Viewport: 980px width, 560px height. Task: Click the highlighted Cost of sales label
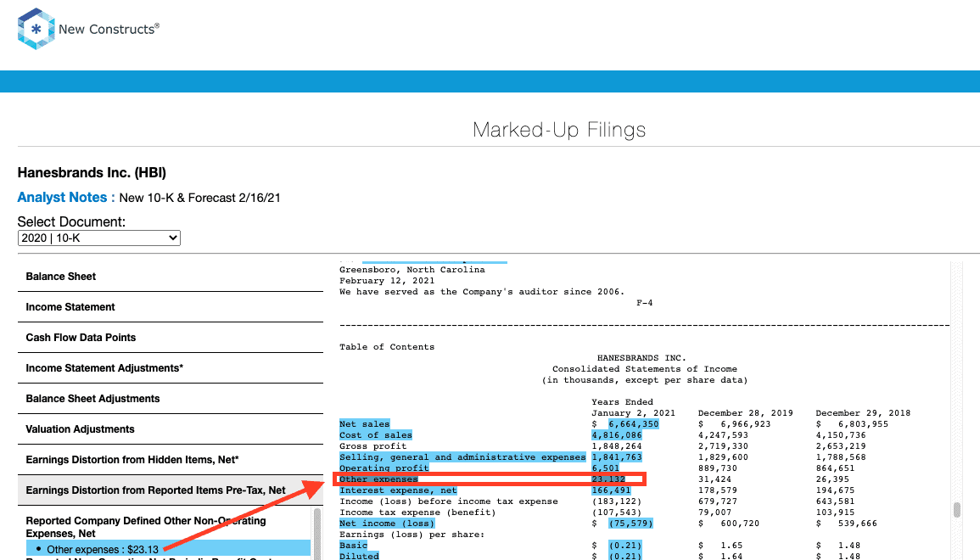(x=376, y=435)
